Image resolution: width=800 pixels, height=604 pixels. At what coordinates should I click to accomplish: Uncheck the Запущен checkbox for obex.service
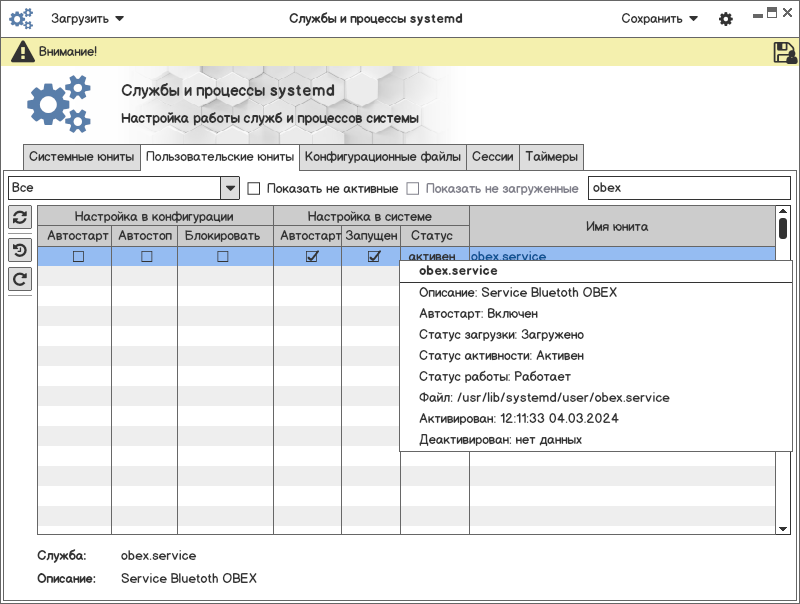point(374,257)
